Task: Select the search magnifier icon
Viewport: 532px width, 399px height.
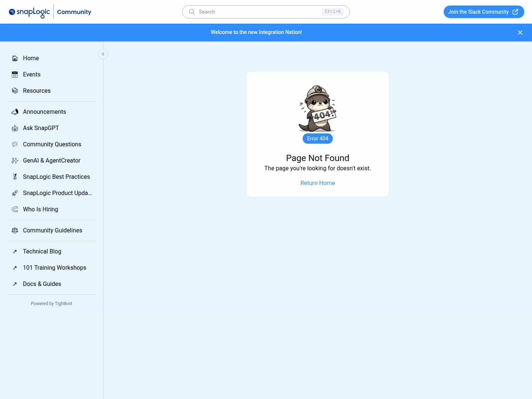Action: click(x=192, y=11)
